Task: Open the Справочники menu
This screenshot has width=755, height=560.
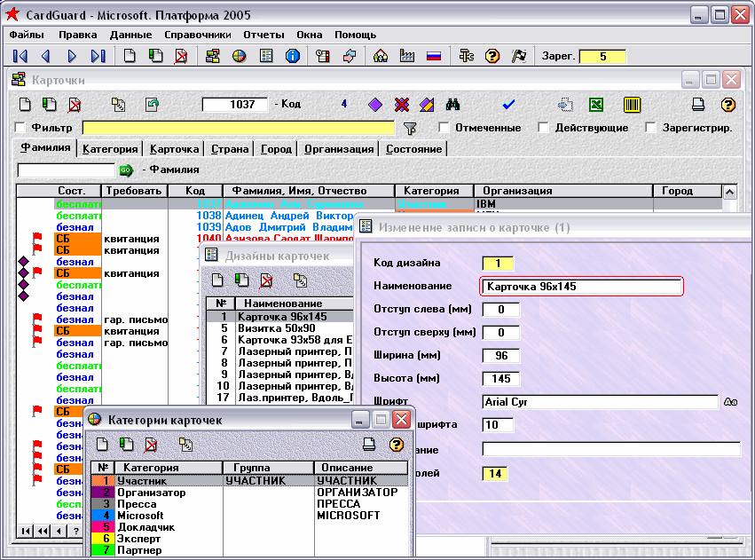Action: 197,35
